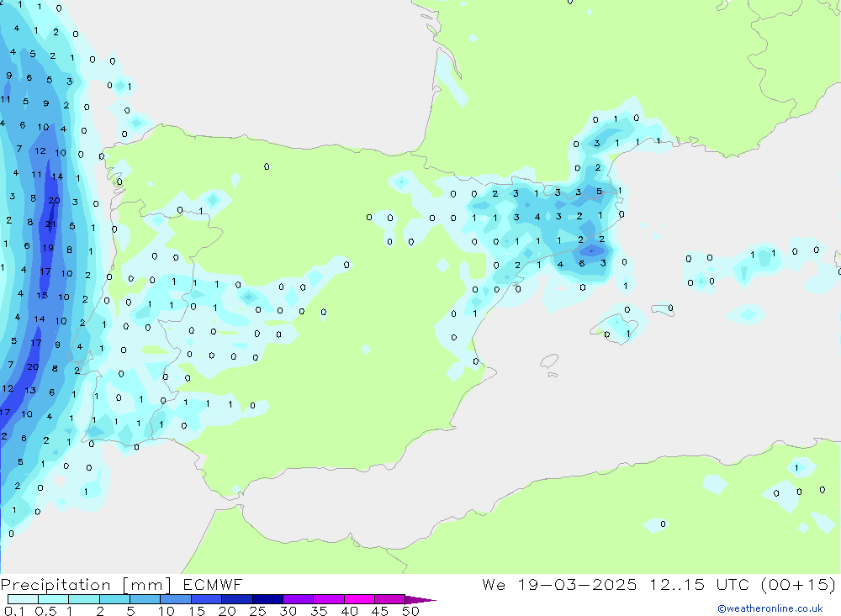
Task: Select the 15–20 mm blue legend swatch
Action: [x=206, y=599]
